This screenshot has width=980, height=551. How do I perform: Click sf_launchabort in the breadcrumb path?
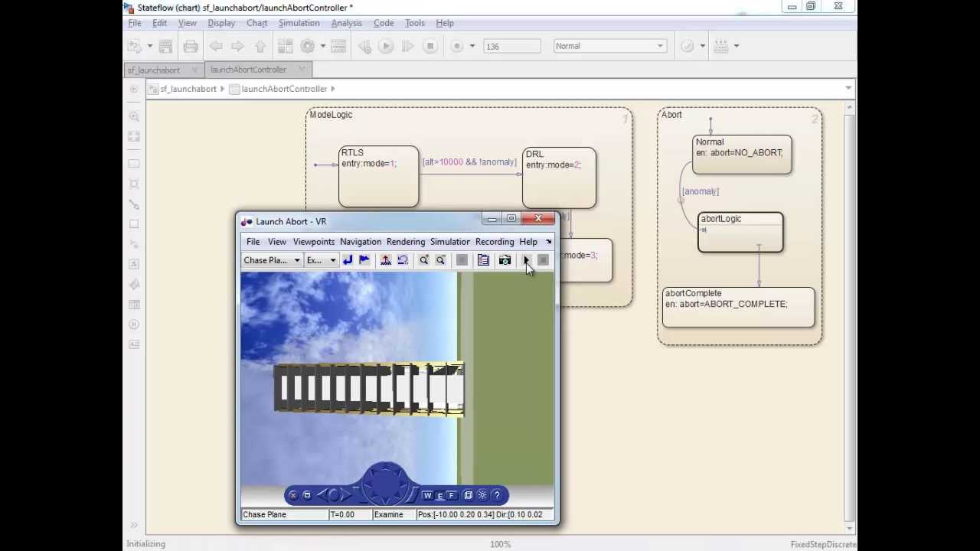pyautogui.click(x=188, y=89)
